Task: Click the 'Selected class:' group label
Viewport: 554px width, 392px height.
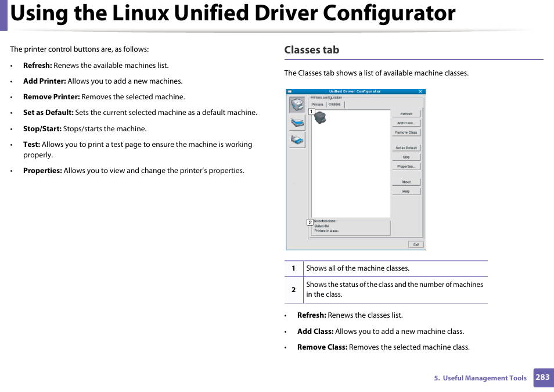Action: tap(325, 221)
